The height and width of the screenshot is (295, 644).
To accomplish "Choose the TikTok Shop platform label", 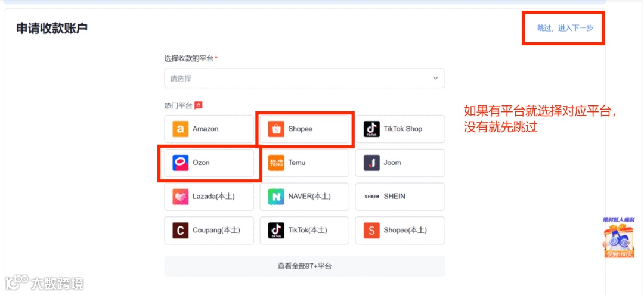I will [403, 129].
